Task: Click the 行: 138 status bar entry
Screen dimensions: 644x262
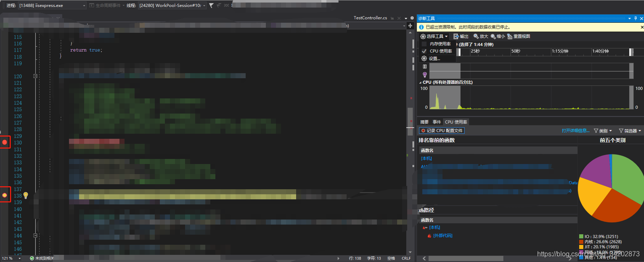Action: (355, 258)
